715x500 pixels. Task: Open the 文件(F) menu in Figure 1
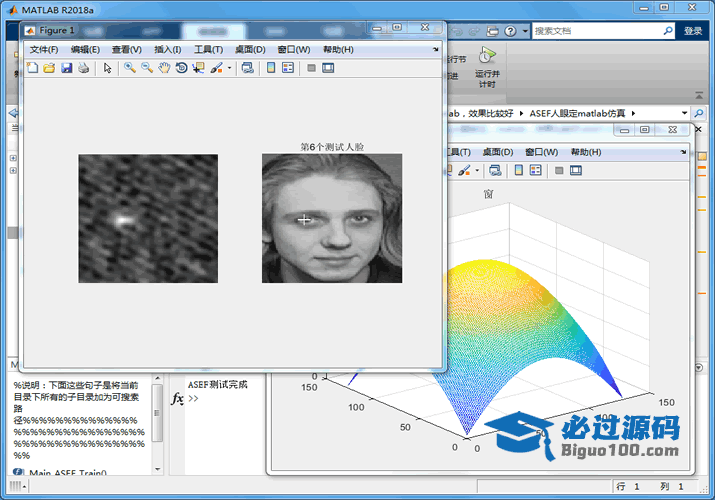[x=44, y=49]
